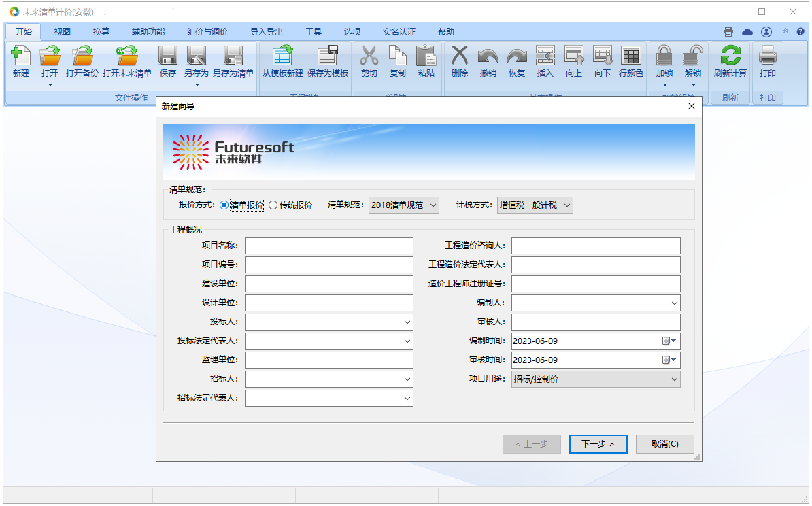Click the 设计单位 input field
The image size is (812, 506).
329,303
